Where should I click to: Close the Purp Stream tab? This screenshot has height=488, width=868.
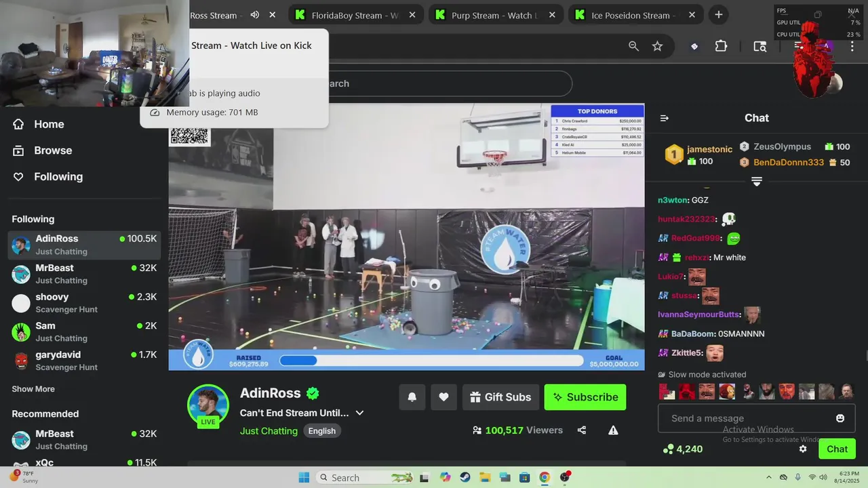[552, 15]
